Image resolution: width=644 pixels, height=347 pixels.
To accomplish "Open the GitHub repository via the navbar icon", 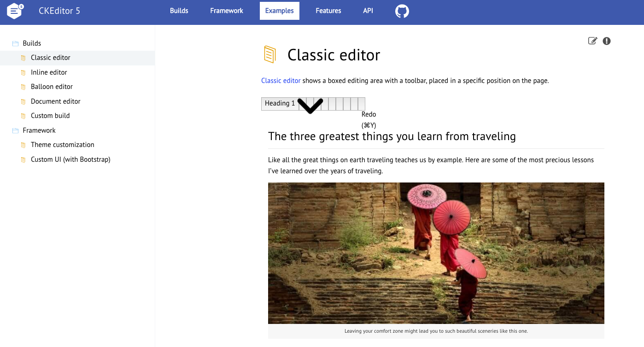I will point(401,10).
